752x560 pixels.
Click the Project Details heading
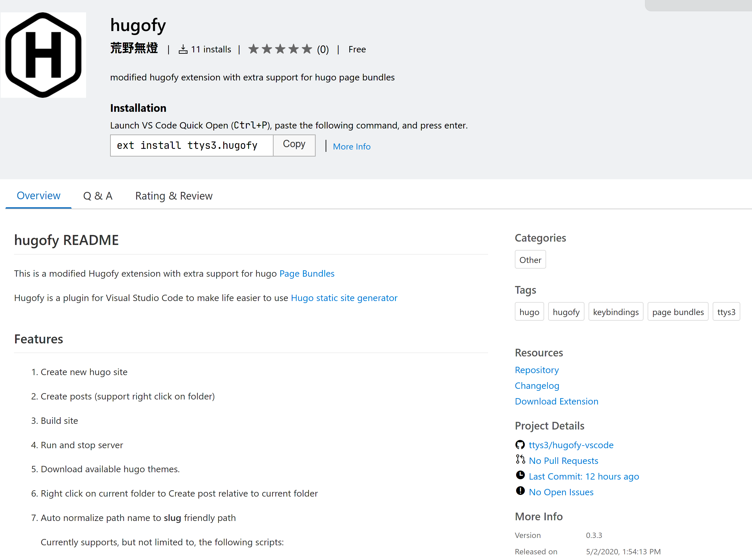pyautogui.click(x=549, y=426)
